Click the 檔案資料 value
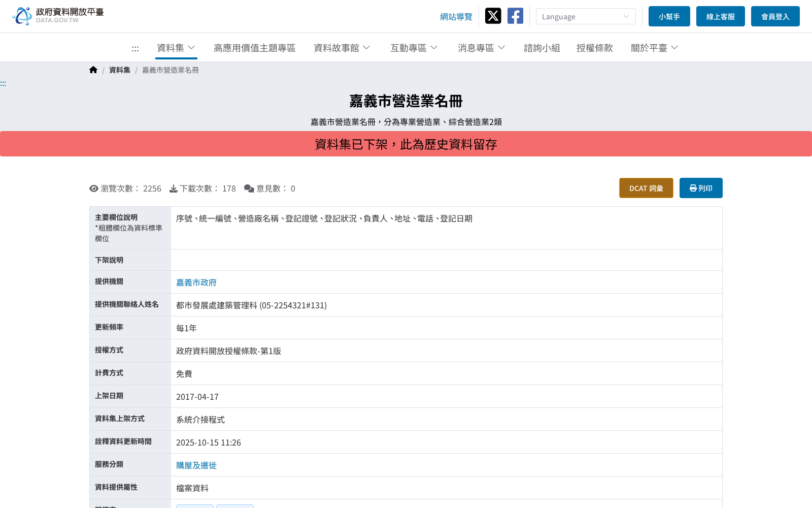This screenshot has height=508, width=812. tap(192, 488)
